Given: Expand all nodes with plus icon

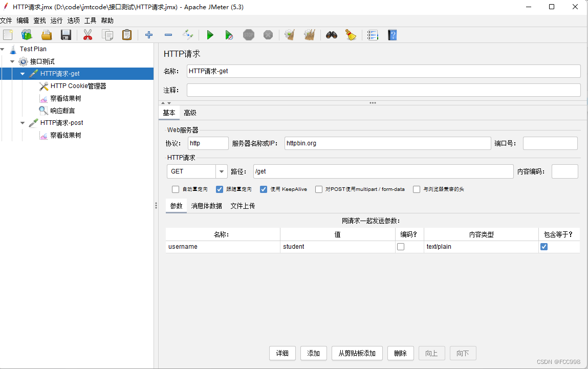Looking at the screenshot, I should tap(149, 35).
